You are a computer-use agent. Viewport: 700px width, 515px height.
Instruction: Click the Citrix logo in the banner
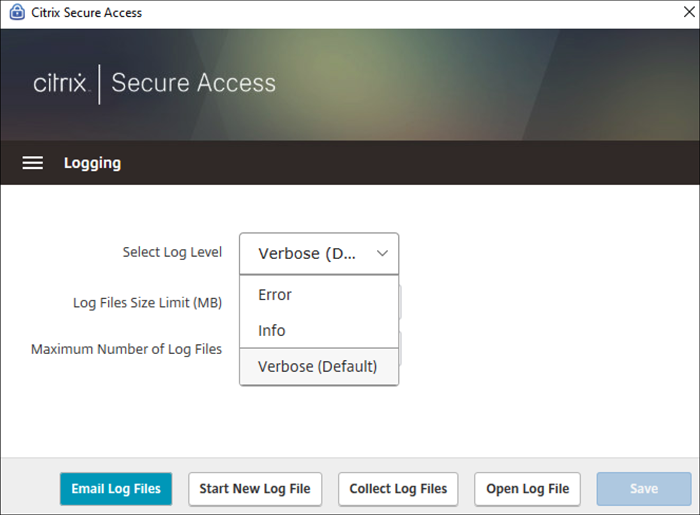[x=62, y=83]
